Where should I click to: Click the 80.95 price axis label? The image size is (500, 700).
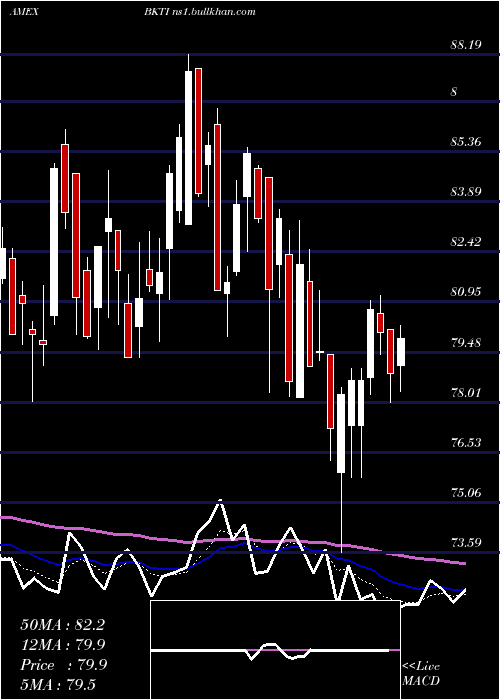point(466,292)
